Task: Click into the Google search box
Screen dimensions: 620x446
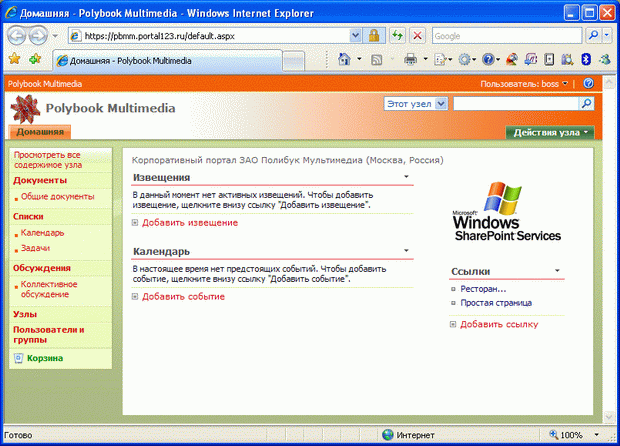Action: (507, 36)
